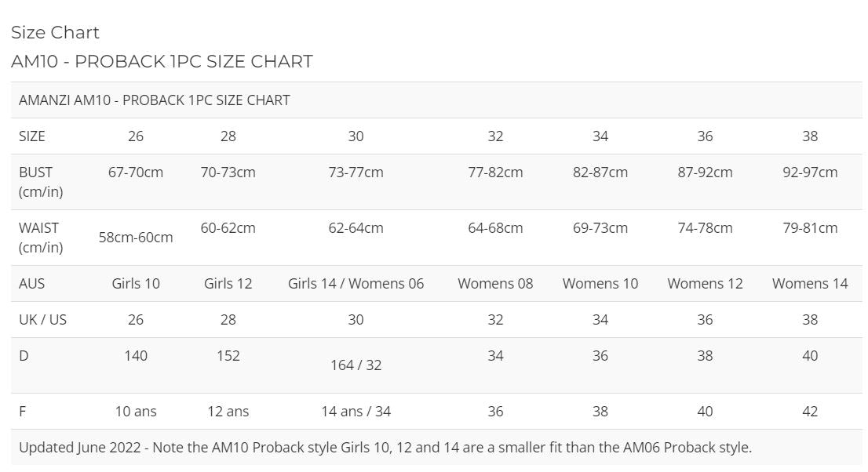Image resolution: width=868 pixels, height=472 pixels.
Task: Select the 58cm-60cm waist cell
Action: point(136,238)
